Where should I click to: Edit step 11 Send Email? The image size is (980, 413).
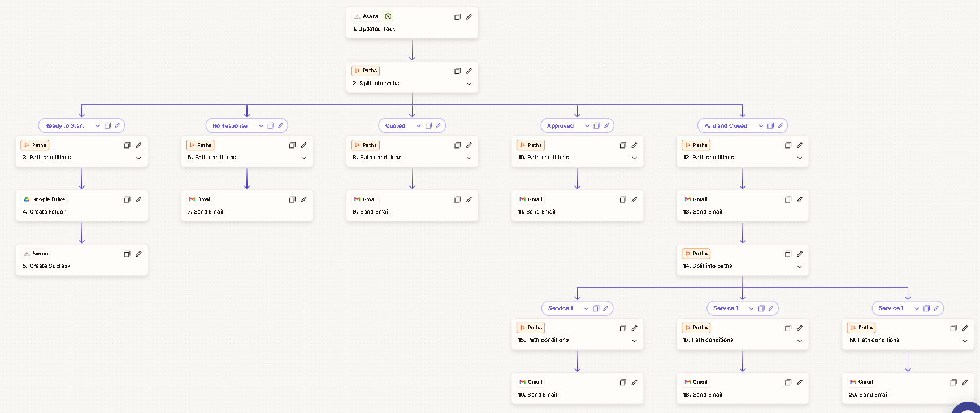(634, 199)
